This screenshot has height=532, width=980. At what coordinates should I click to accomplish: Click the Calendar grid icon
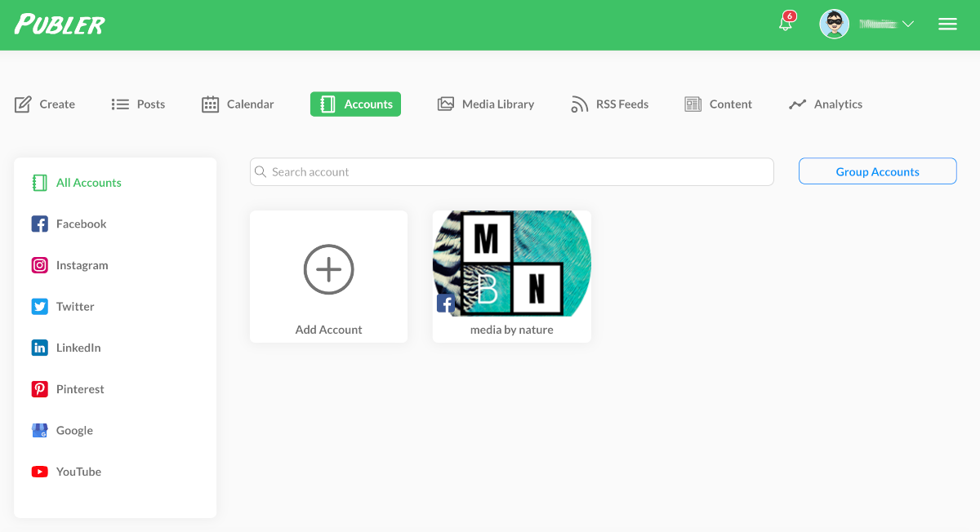210,104
